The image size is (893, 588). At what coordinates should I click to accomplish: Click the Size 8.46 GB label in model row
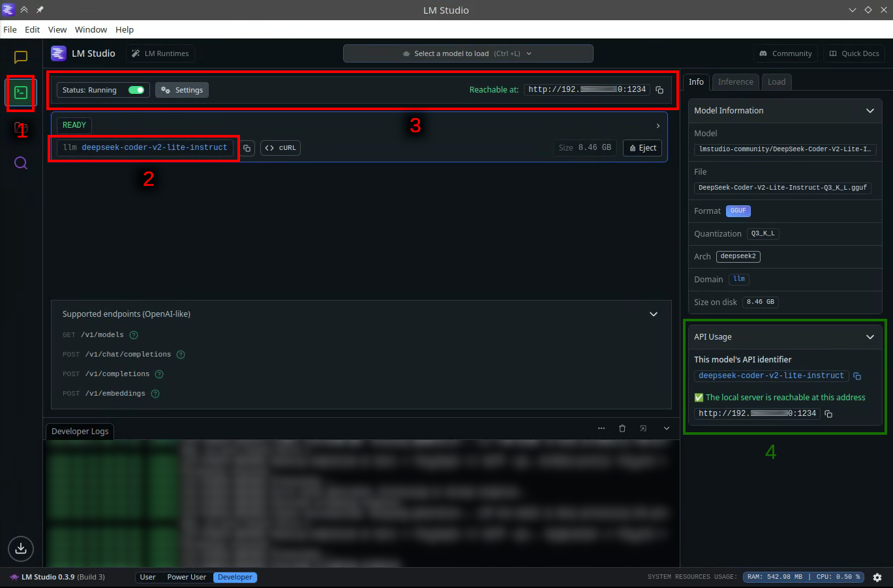click(584, 148)
